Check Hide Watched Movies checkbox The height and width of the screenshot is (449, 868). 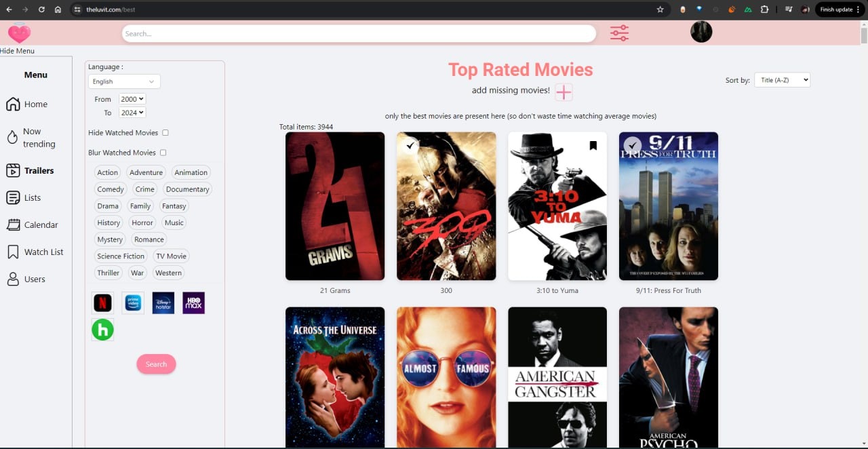coord(165,133)
